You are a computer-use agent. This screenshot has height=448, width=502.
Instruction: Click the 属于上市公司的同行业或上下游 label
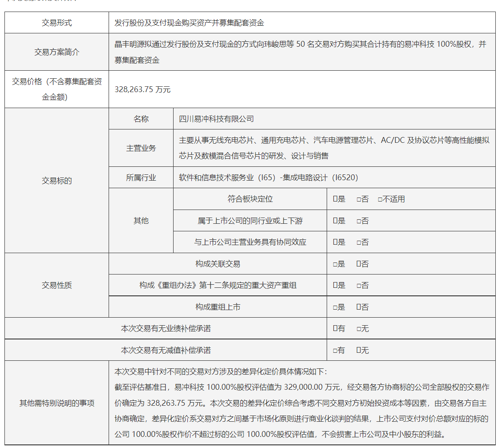pyautogui.click(x=250, y=221)
